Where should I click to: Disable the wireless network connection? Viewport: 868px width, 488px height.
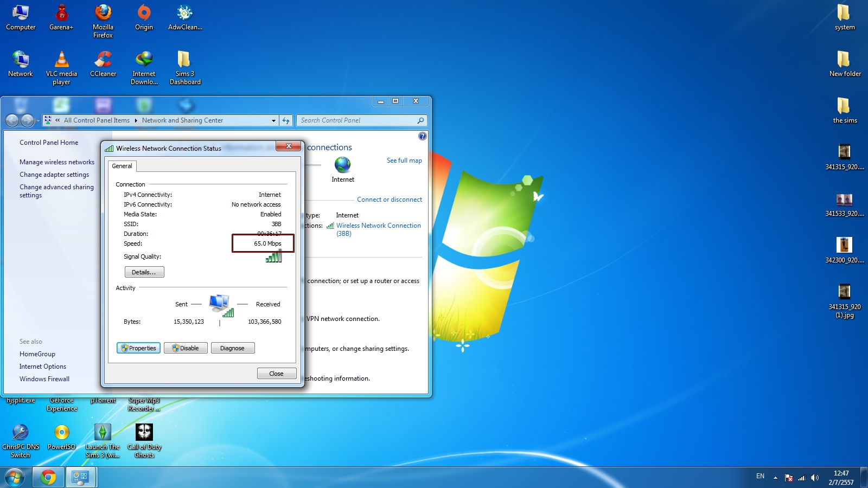tap(186, 348)
